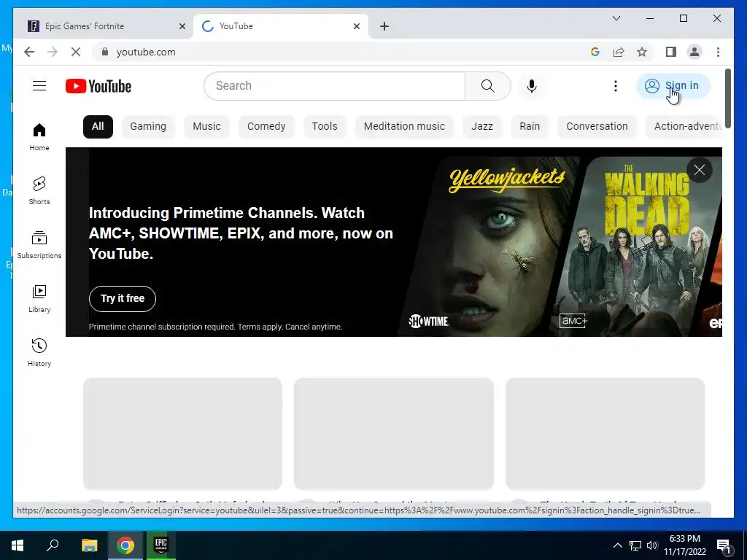The height and width of the screenshot is (560, 747).
Task: Open the third loading video thumbnail
Action: point(605,433)
